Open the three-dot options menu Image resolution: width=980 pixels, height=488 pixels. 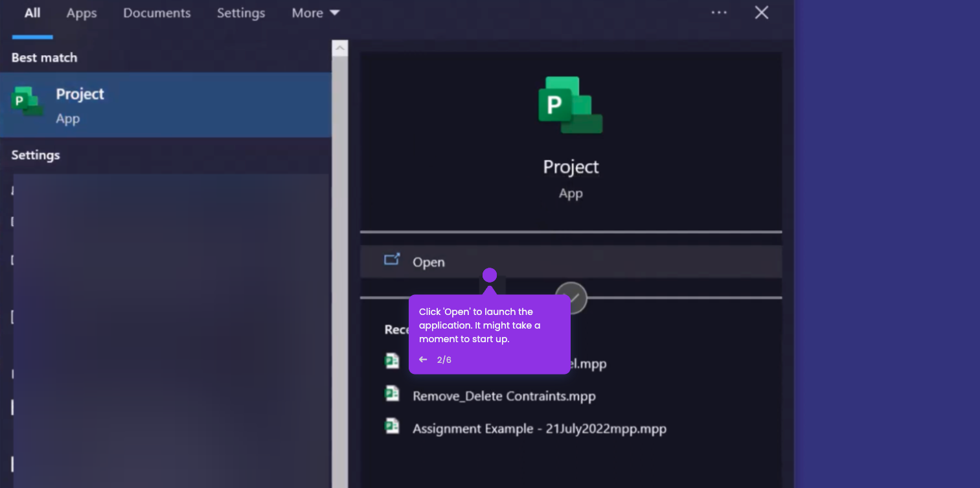click(x=719, y=12)
